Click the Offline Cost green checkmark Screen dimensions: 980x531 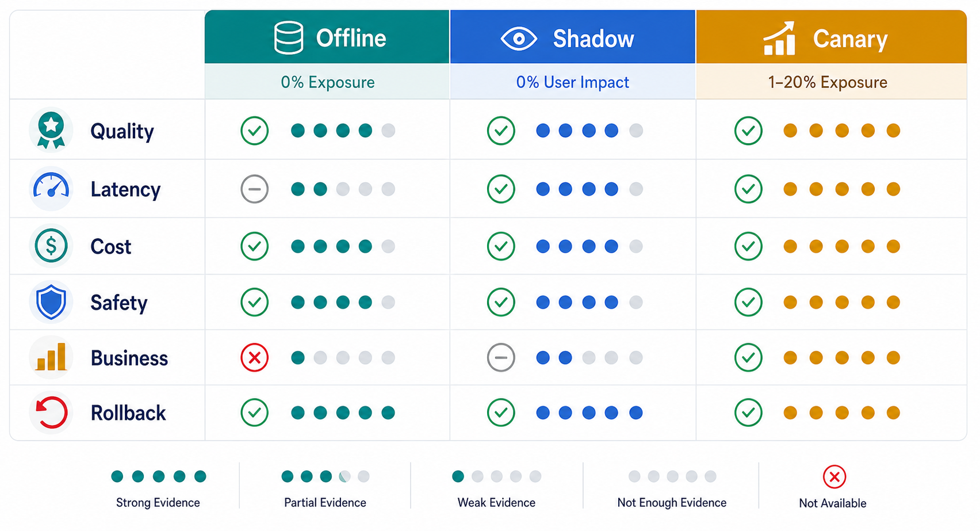point(254,246)
